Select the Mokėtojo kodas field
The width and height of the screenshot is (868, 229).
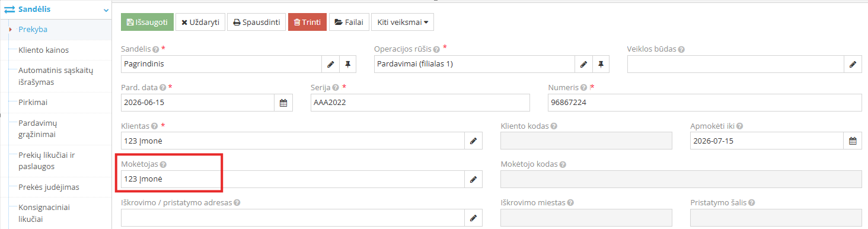(x=681, y=179)
